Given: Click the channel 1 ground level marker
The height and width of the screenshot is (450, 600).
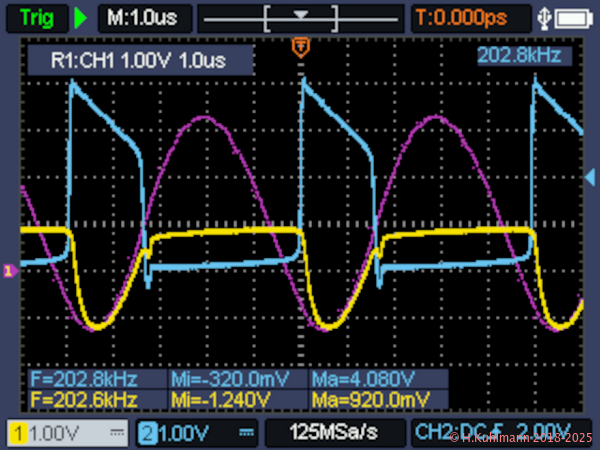Looking at the screenshot, I should tap(10, 270).
